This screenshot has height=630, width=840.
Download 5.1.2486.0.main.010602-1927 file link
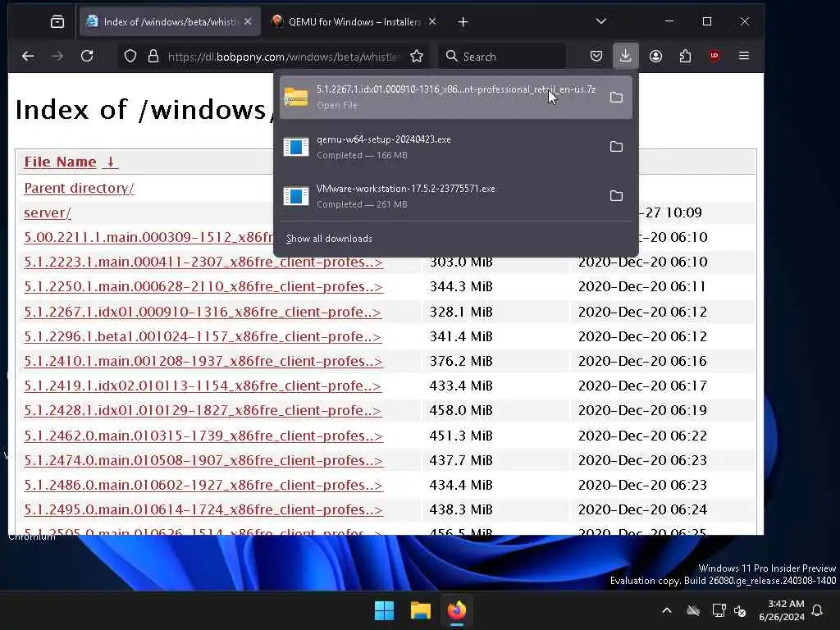pyautogui.click(x=203, y=485)
